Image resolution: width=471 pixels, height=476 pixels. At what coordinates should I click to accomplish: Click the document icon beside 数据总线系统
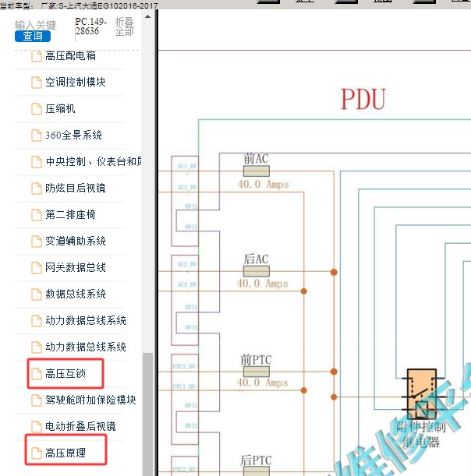pyautogui.click(x=37, y=294)
